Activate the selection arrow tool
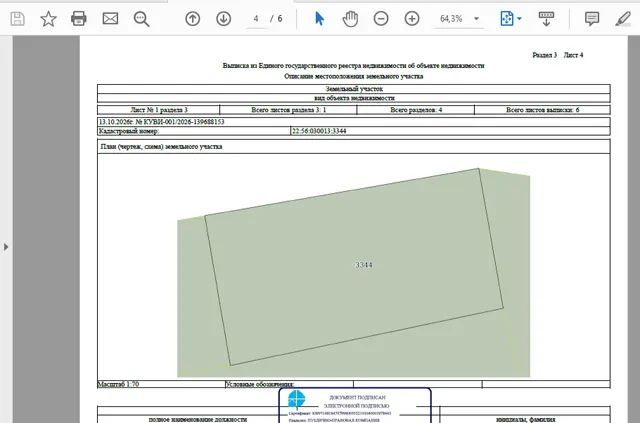 tap(320, 19)
